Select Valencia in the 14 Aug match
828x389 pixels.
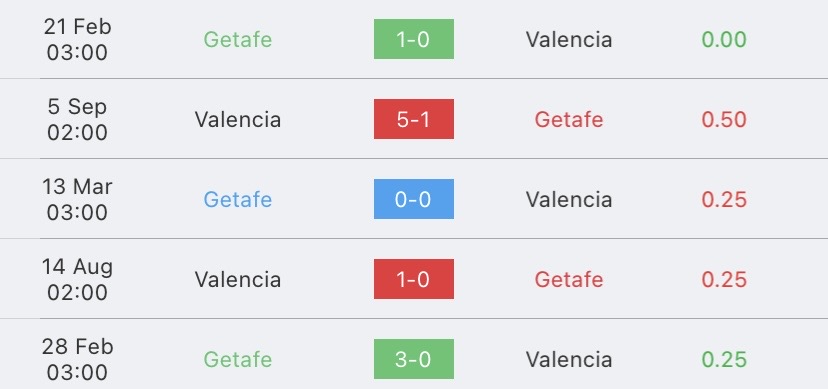point(238,279)
